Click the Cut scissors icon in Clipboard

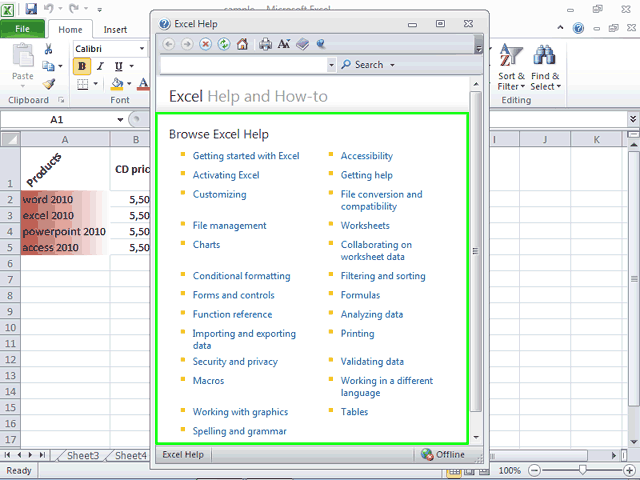[48, 49]
